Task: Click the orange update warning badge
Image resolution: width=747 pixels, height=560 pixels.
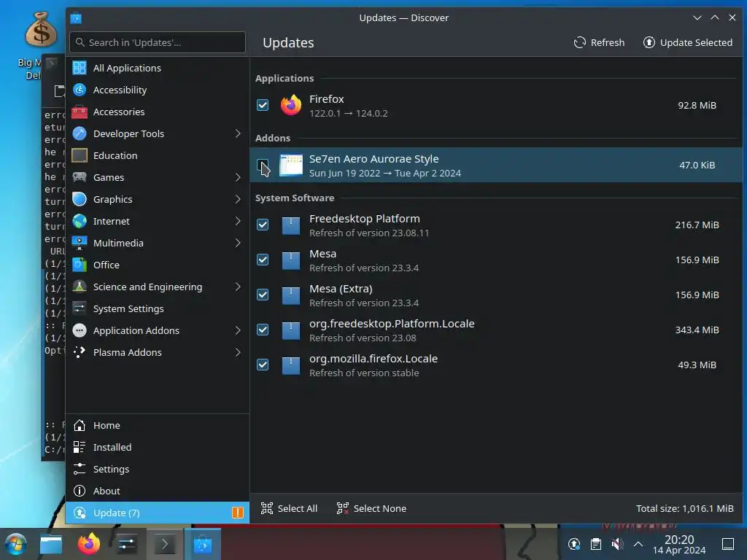Action: coord(238,513)
